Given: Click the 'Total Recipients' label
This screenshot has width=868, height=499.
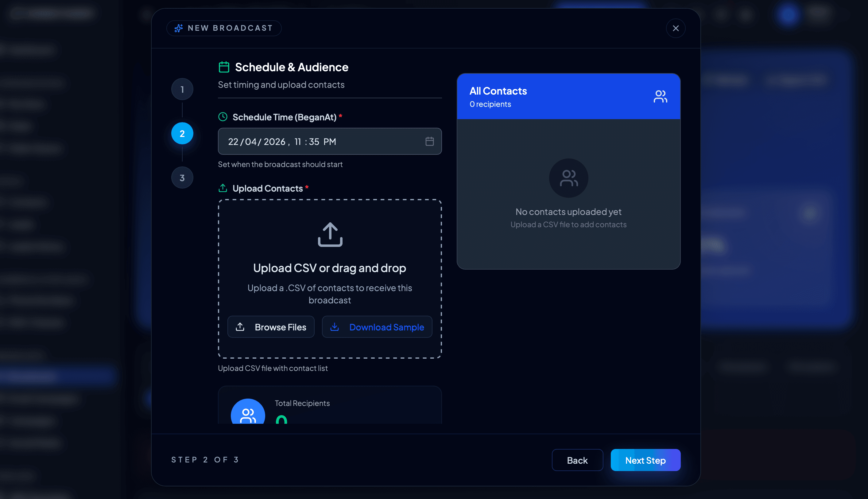Looking at the screenshot, I should point(302,403).
